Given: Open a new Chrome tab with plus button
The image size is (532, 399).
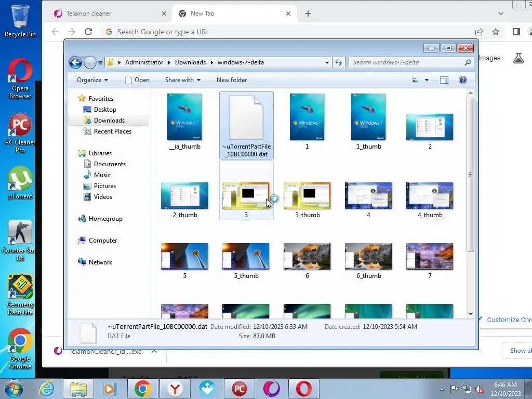Looking at the screenshot, I should [x=308, y=14].
